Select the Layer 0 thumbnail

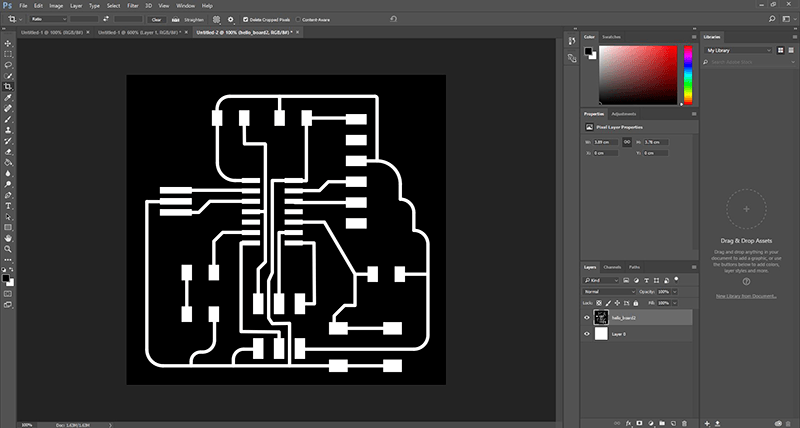(x=601, y=334)
